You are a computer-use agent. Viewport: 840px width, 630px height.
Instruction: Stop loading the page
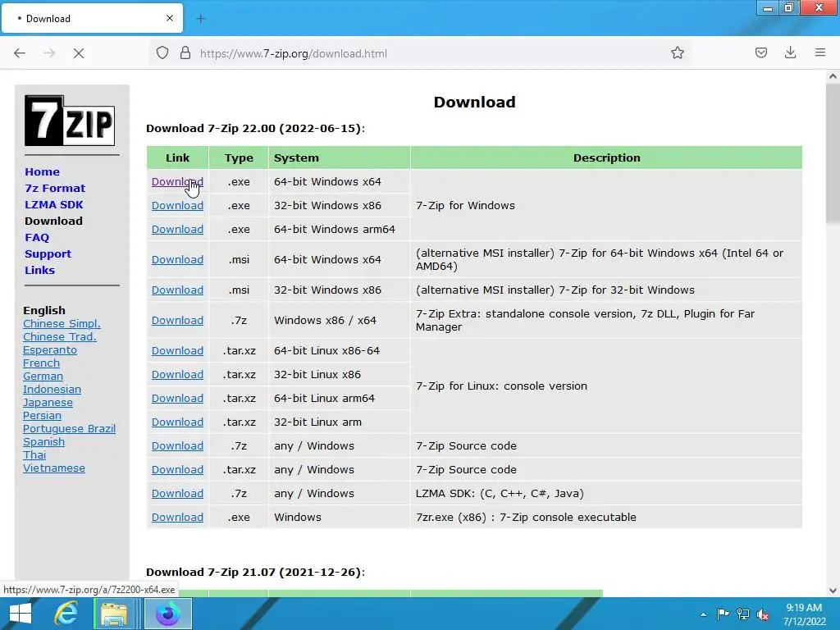78,53
